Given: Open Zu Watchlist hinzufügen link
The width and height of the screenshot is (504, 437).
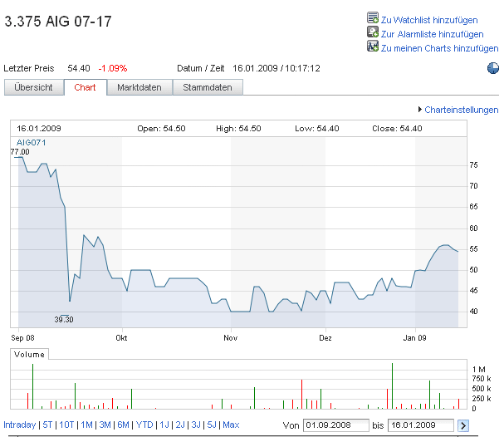Looking at the screenshot, I should (x=429, y=20).
